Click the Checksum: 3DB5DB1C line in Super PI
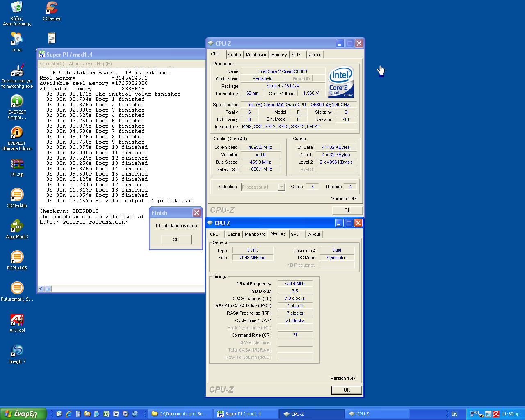The image size is (525, 420). pyautogui.click(x=69, y=211)
